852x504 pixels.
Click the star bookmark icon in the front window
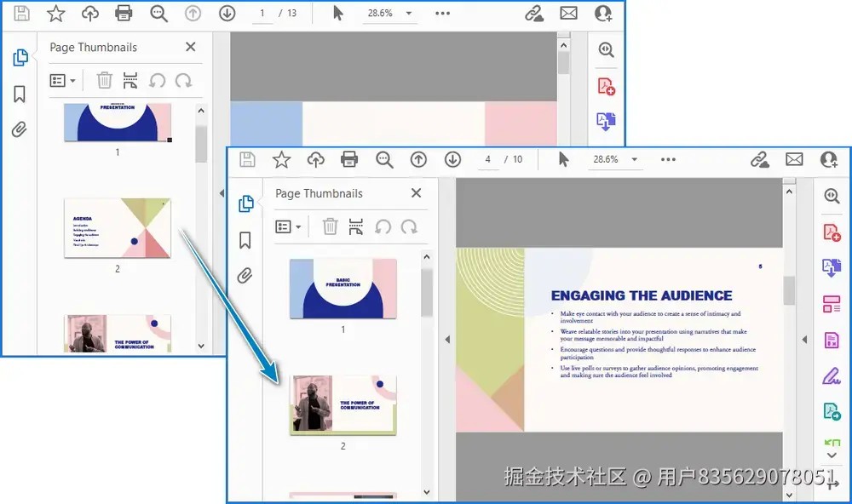pos(281,159)
